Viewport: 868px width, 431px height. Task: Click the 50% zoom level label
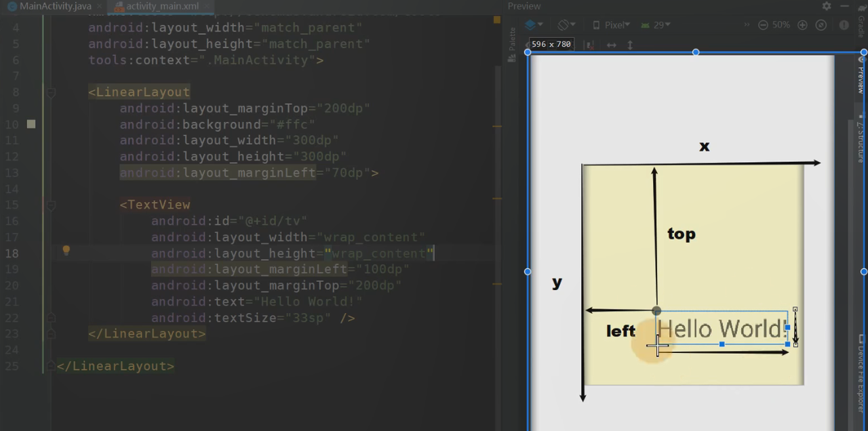click(x=781, y=24)
